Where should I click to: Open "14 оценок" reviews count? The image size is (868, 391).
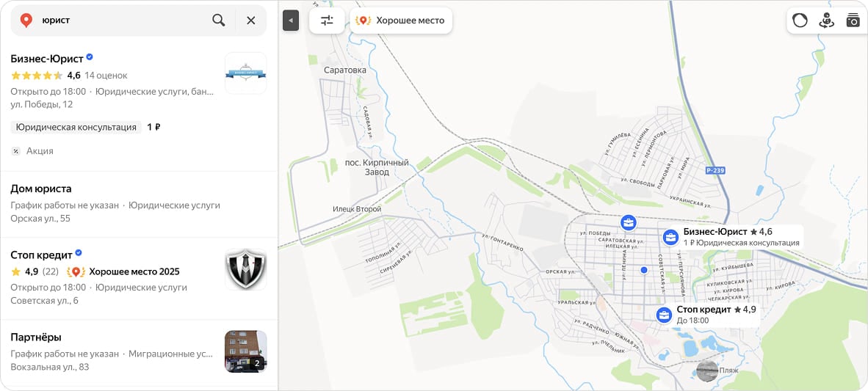point(106,76)
